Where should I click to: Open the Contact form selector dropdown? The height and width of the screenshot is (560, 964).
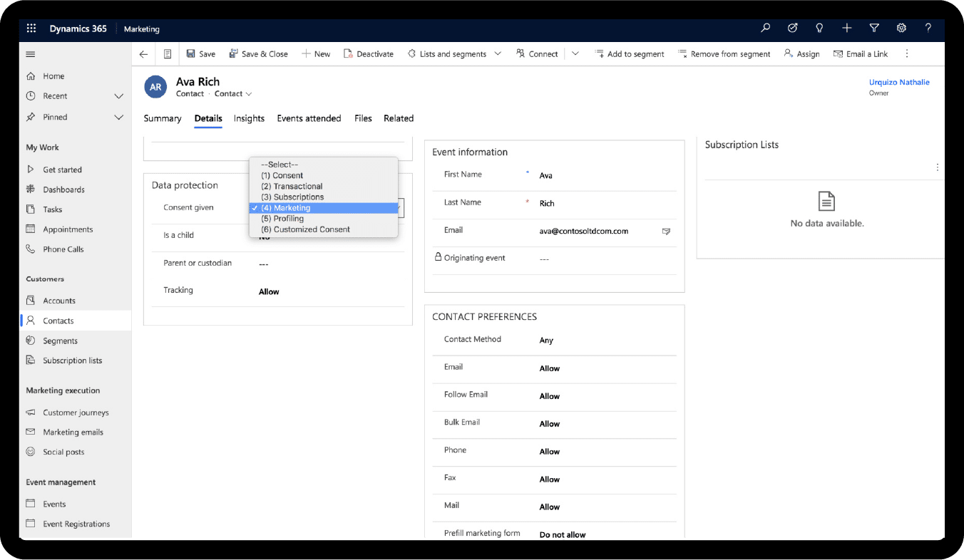[x=250, y=93]
